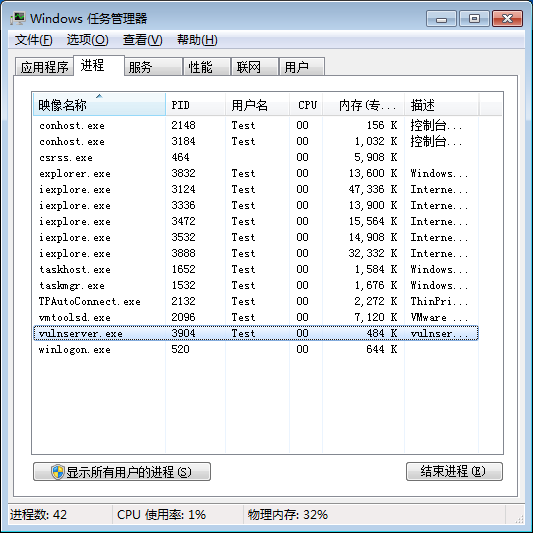This screenshot has width=533, height=533.
Task: Switch to the 性能 tab
Action: tap(207, 67)
